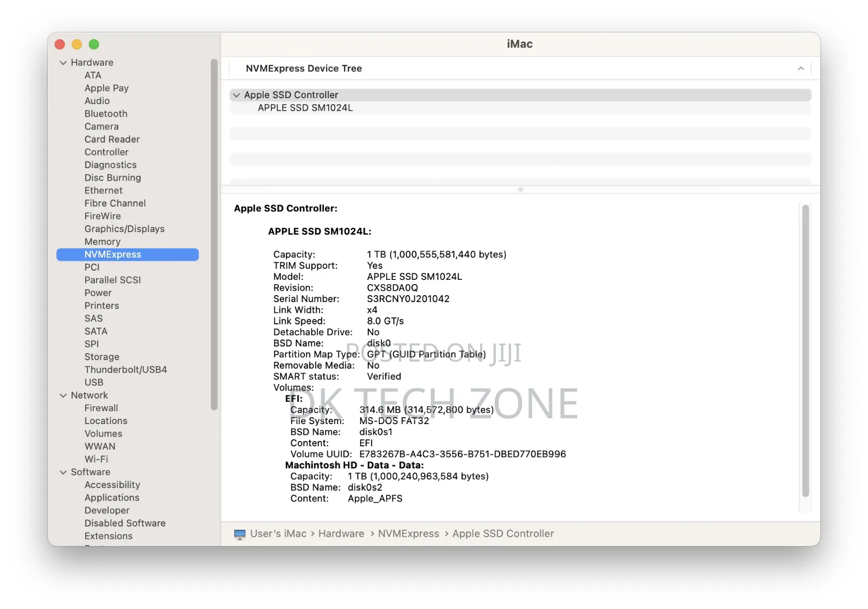View SATA device information
Screen dimensions: 868x609
coord(96,331)
